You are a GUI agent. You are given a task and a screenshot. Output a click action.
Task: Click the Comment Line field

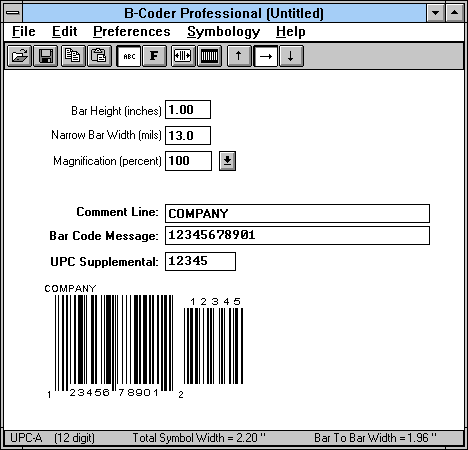(297, 213)
